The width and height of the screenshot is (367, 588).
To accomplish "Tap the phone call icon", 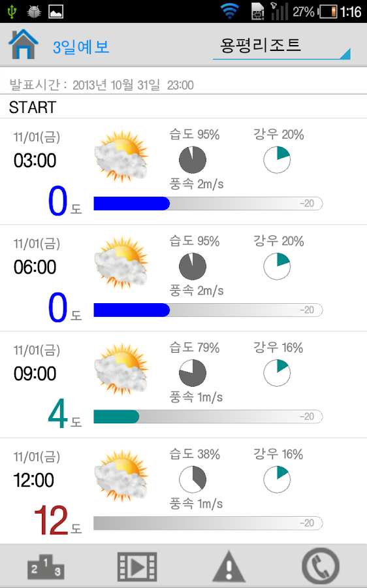I will click(321, 566).
